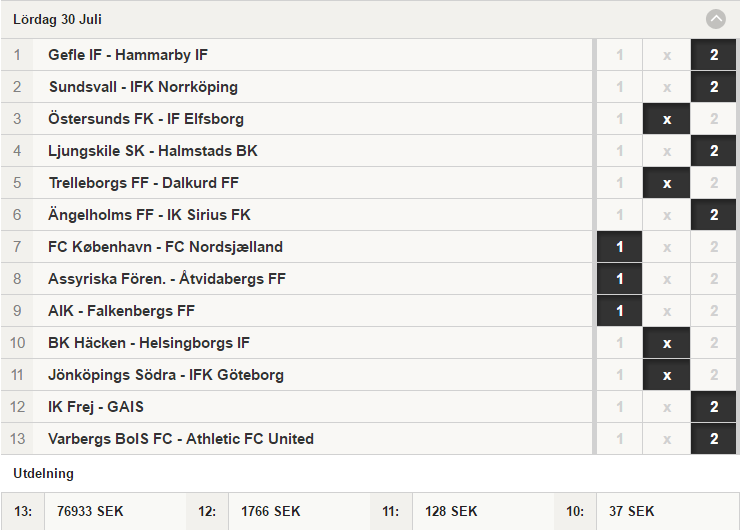
Task: Toggle the 2 outcome for Varbergs BoIS - Athletic FC United
Action: pos(714,438)
